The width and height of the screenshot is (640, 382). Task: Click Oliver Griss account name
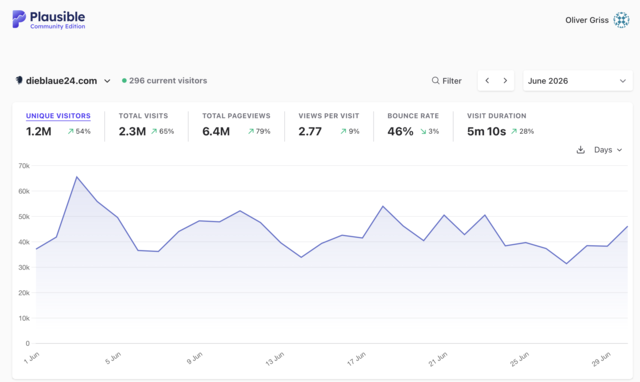click(587, 20)
